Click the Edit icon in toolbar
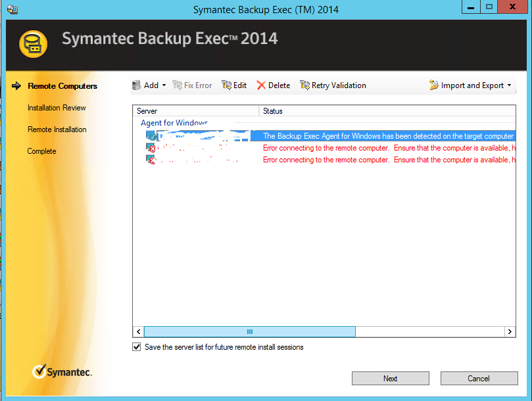The width and height of the screenshot is (532, 401). coord(226,85)
